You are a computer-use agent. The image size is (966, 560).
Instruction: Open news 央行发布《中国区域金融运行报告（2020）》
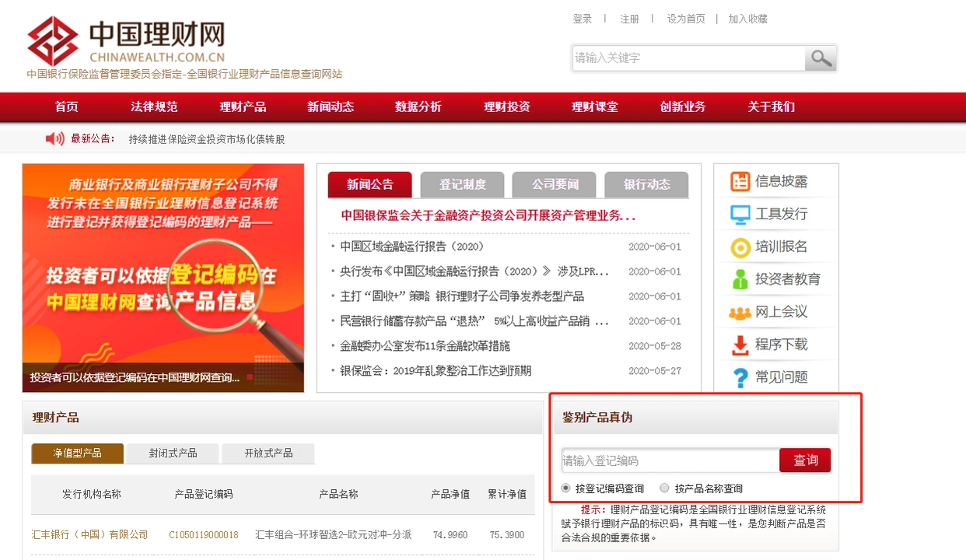tap(474, 271)
